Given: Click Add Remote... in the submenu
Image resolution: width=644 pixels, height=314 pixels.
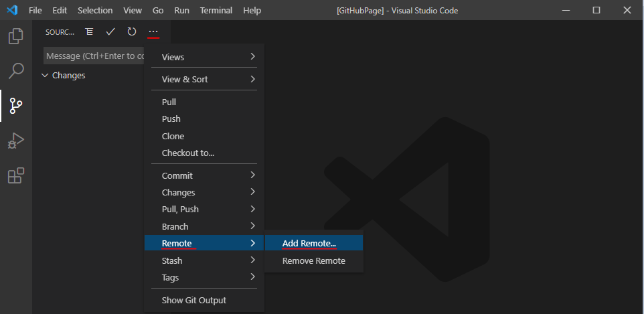Looking at the screenshot, I should [314, 243].
